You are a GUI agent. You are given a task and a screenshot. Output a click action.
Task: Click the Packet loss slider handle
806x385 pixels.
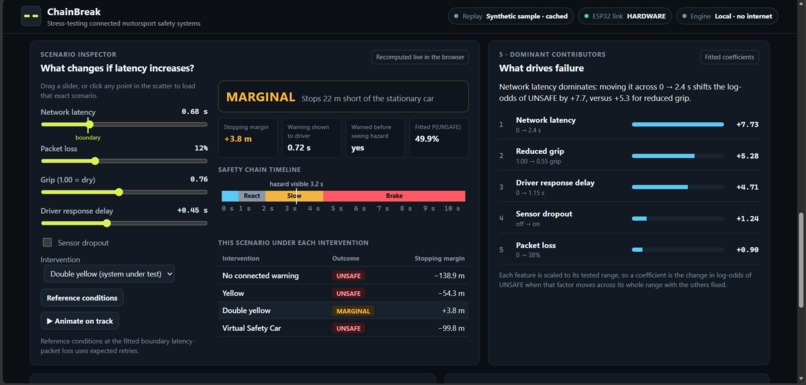pyautogui.click(x=95, y=161)
